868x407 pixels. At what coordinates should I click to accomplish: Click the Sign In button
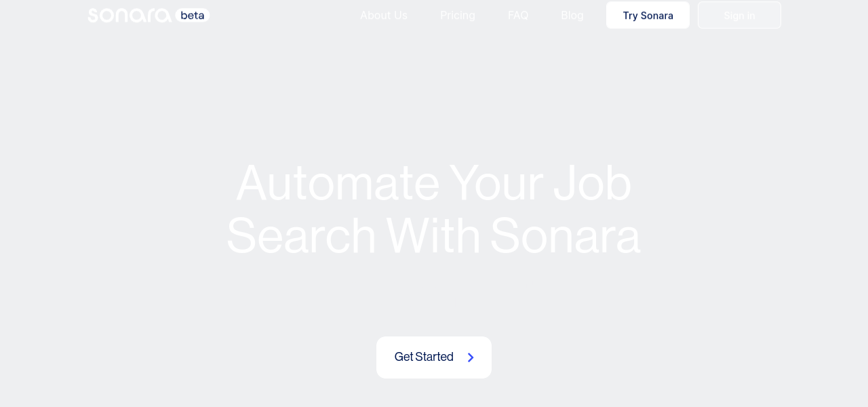pyautogui.click(x=739, y=15)
